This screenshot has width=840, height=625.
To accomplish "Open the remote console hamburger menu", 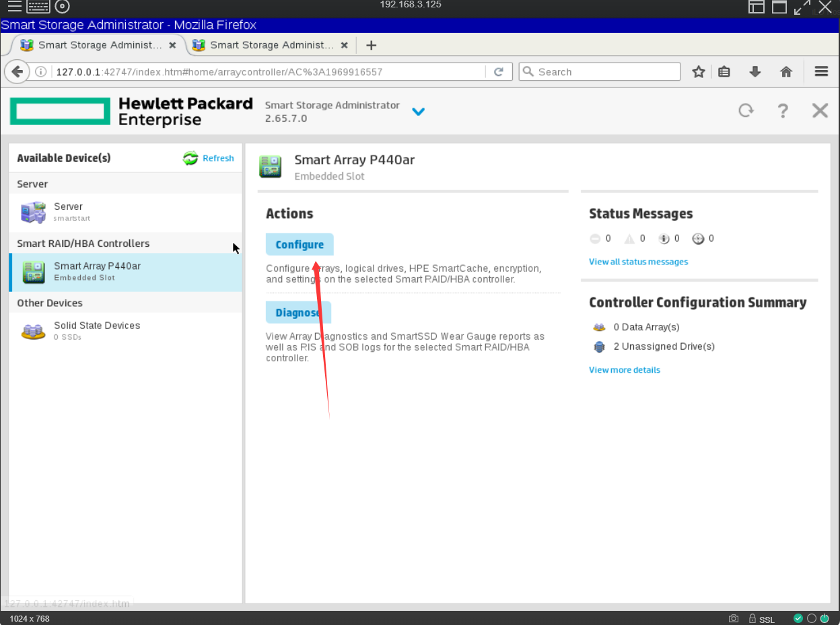I will 14,7.
